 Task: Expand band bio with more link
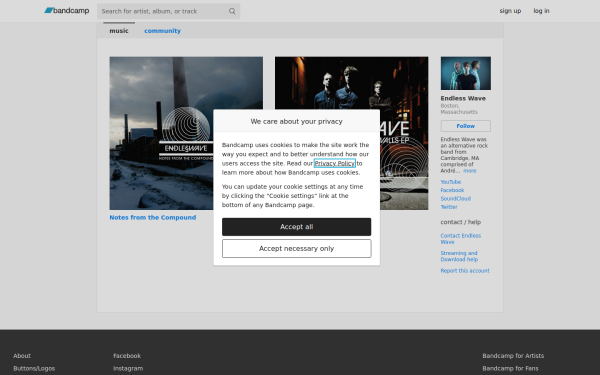coord(470,171)
